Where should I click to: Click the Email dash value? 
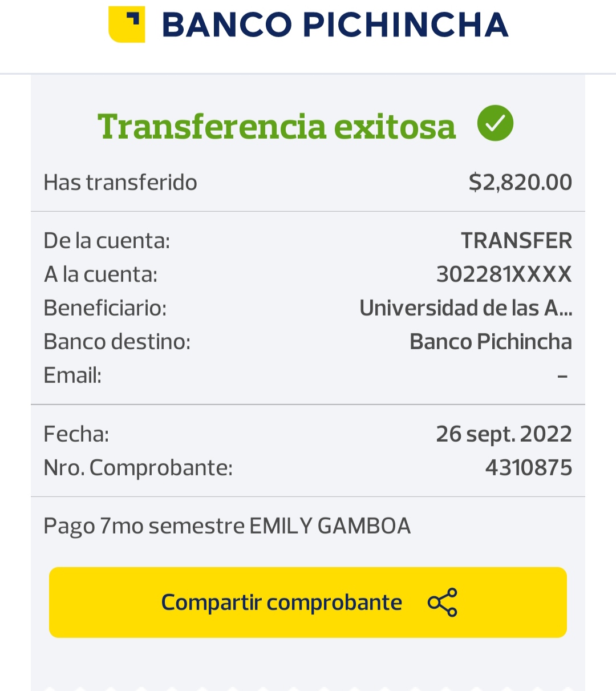click(562, 376)
